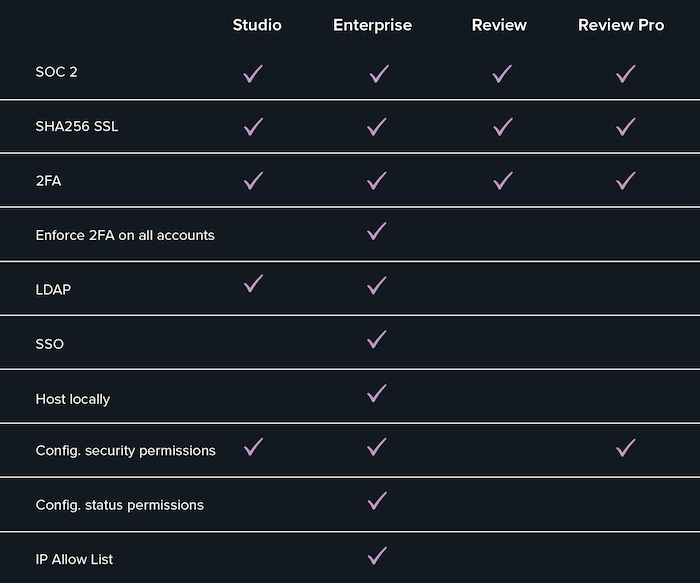This screenshot has width=700, height=583.
Task: Click the Host locally feature label
Action: pos(73,399)
